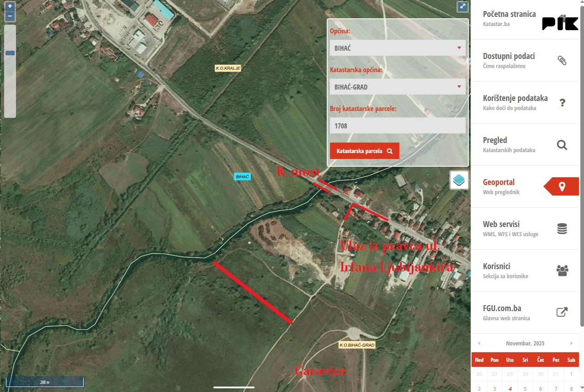Screen dimensions: 584x392
Task: Click the K.O.KRALJE map label
Action: 228,68
